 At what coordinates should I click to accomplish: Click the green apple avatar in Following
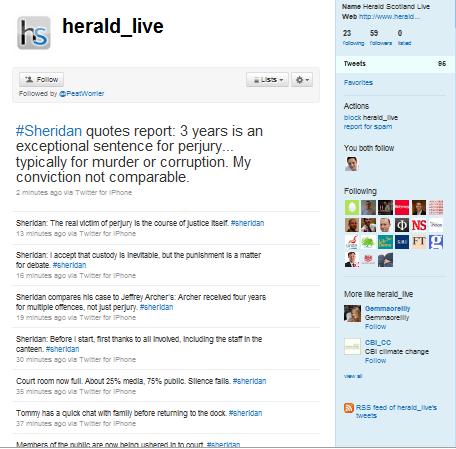[352, 207]
